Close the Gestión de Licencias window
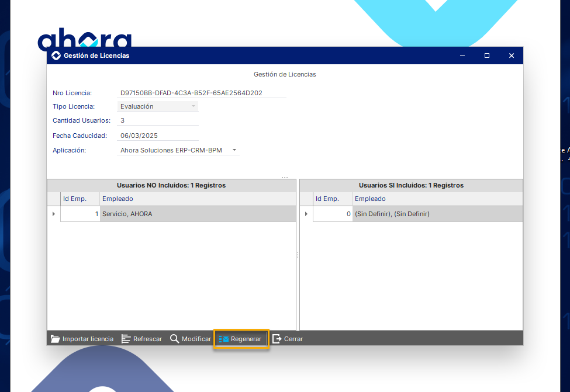The width and height of the screenshot is (570, 392). coord(512,55)
